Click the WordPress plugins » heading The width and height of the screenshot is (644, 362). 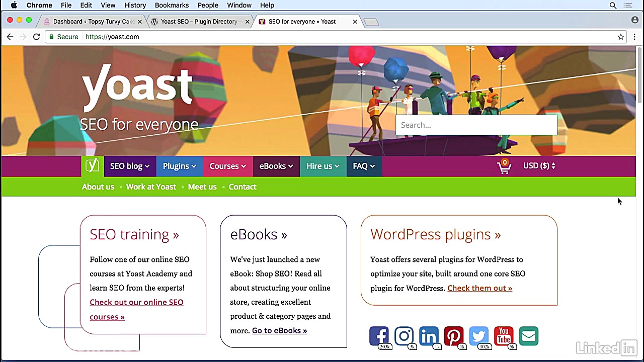(436, 234)
